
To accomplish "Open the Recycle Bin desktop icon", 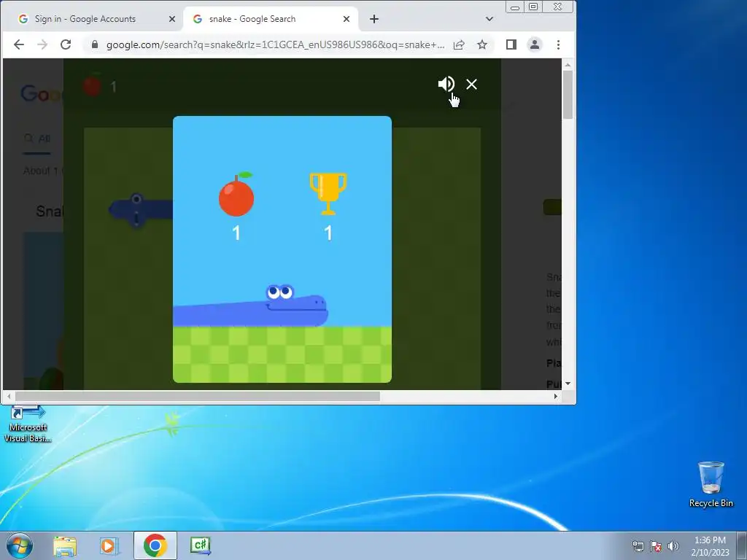I will [711, 484].
